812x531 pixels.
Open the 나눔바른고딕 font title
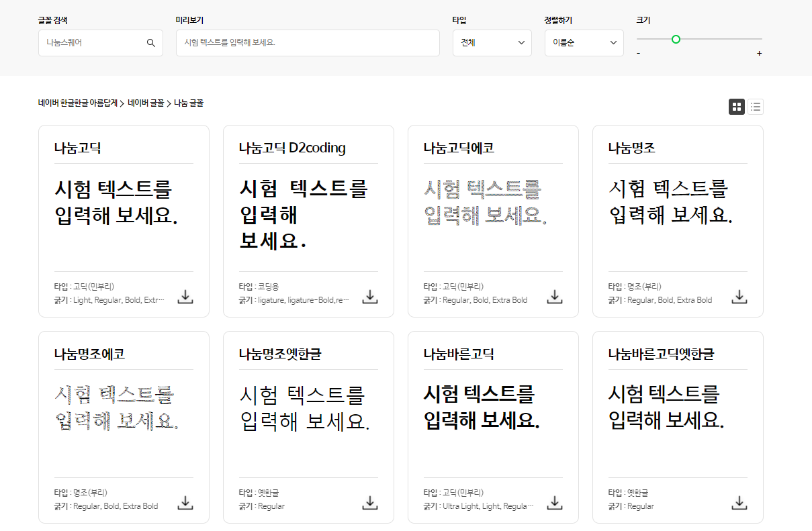click(x=459, y=354)
